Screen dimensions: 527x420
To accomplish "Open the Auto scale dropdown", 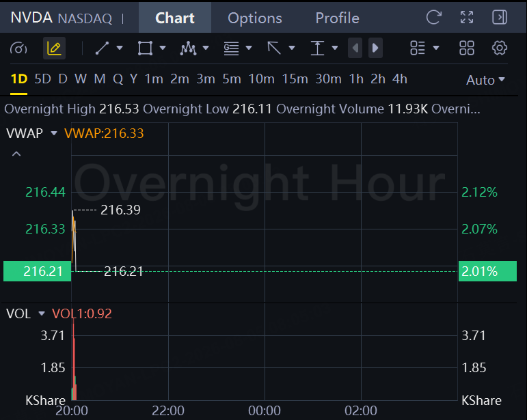I will [x=485, y=80].
